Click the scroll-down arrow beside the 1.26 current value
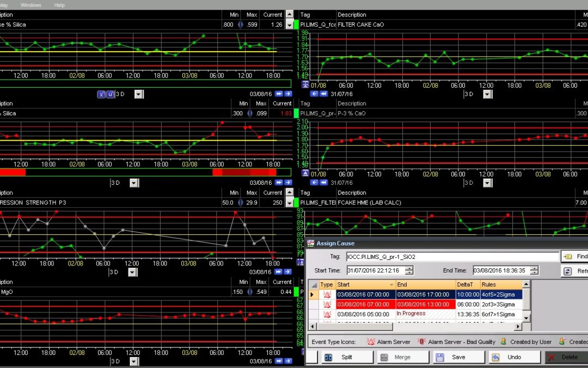This screenshot has height=368, width=588. coord(290,25)
